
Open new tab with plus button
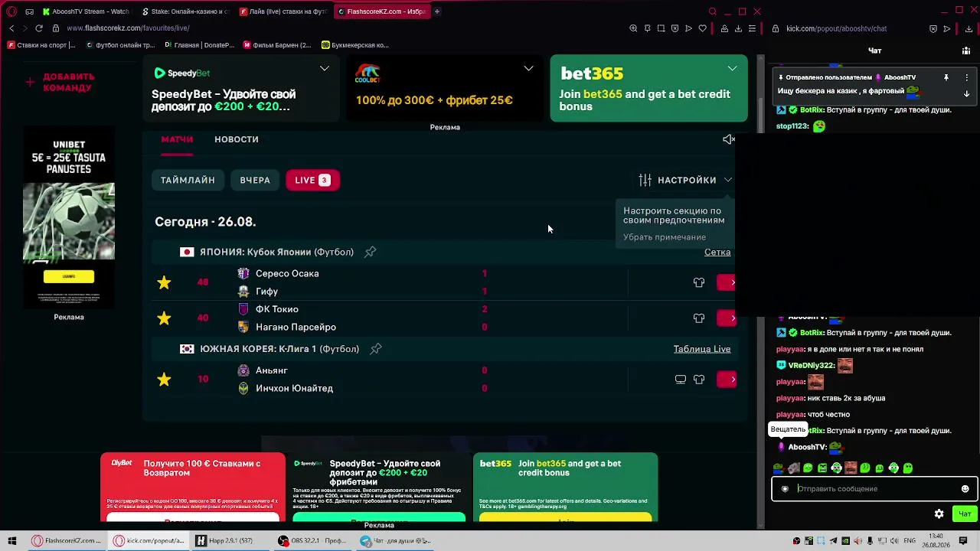(x=437, y=11)
